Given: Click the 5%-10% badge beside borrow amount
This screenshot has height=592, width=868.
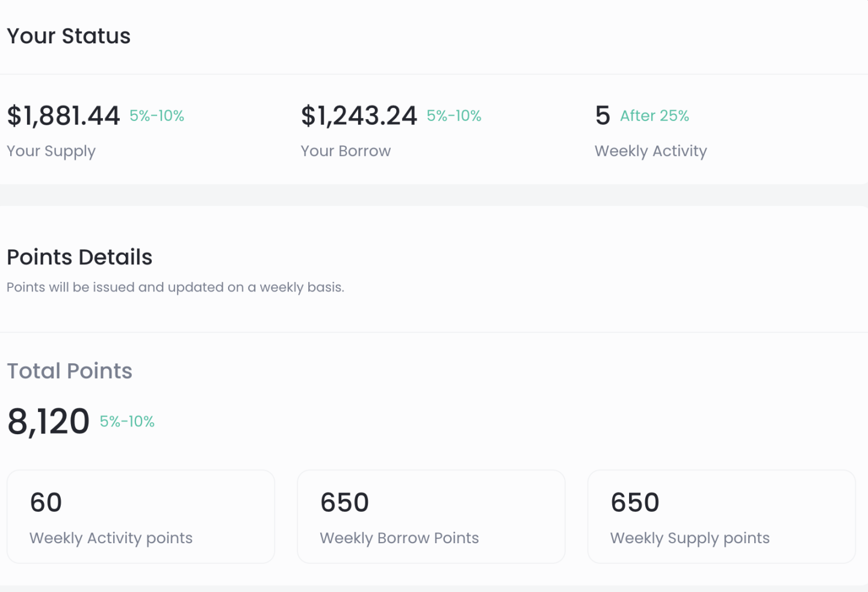Looking at the screenshot, I should click(454, 116).
